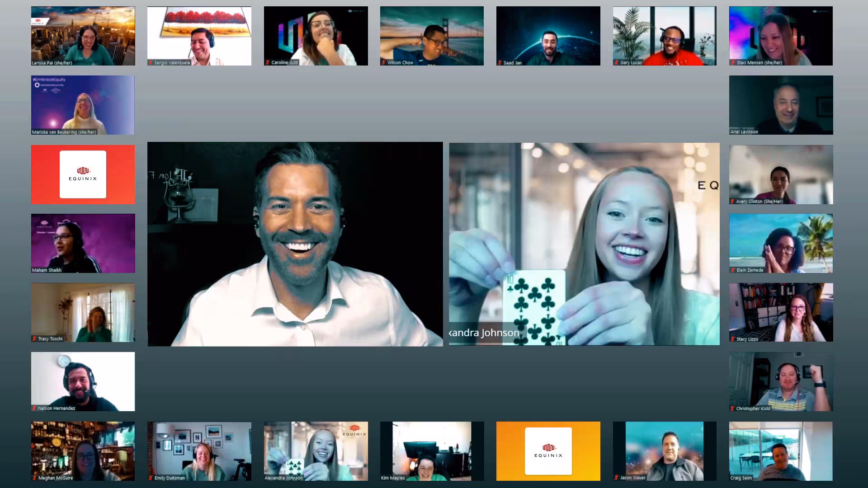868x488 pixels.
Task: Click the large presenter video in white shirt
Action: (295, 244)
